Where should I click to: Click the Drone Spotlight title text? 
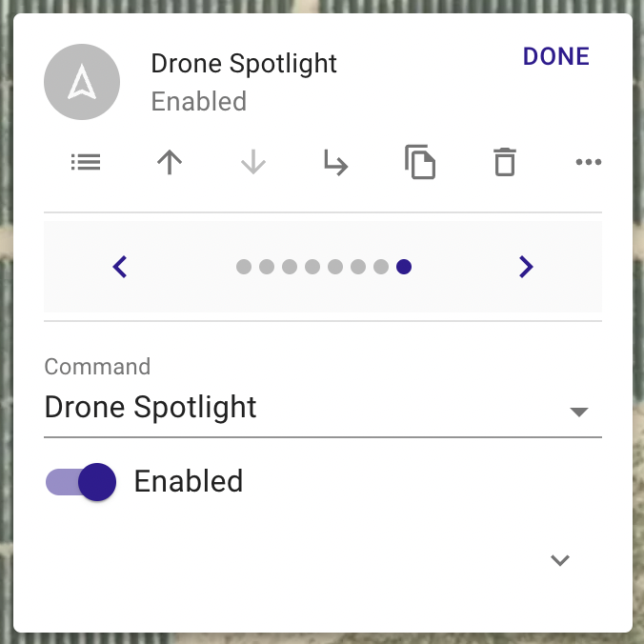click(244, 64)
